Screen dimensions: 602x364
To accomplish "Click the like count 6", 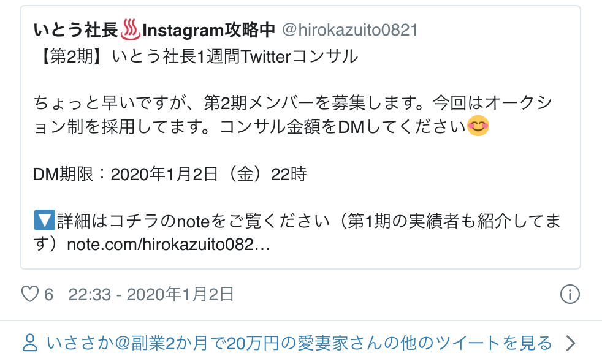I will click(x=48, y=295).
